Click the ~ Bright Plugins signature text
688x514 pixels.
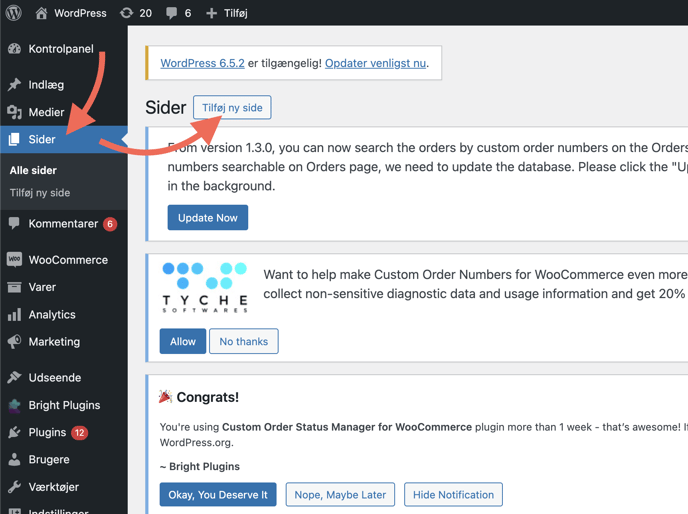coord(200,466)
